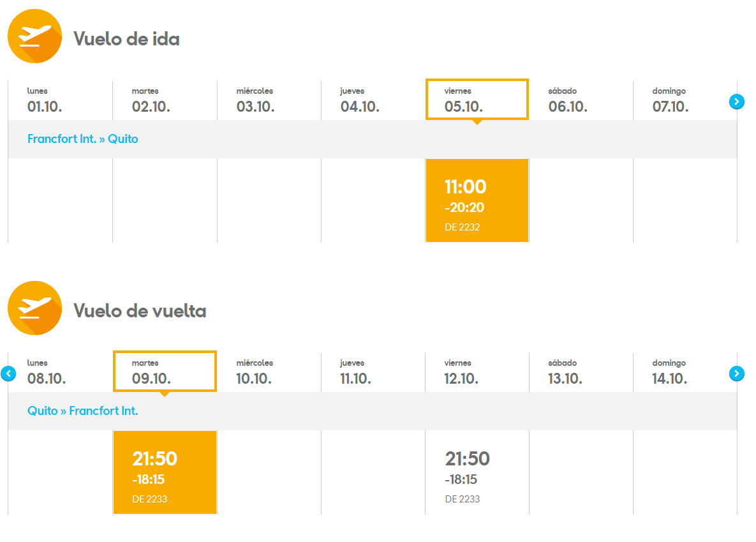Screen dimensions: 756x542
Task: Show previous week of return flights
Action: 8,373
